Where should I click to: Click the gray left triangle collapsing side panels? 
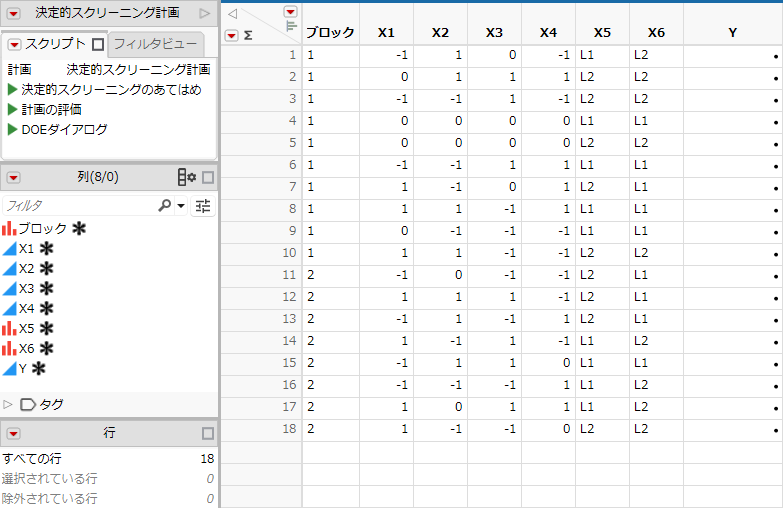tap(233, 13)
